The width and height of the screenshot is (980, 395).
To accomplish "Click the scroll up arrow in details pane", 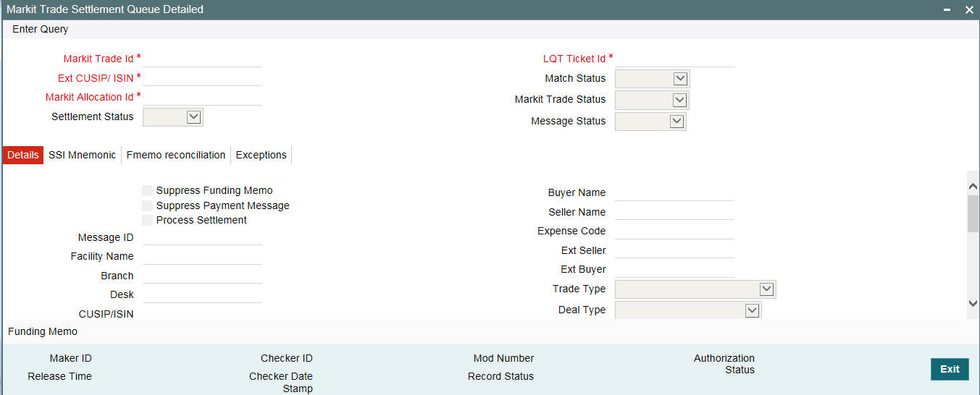I will tap(973, 186).
